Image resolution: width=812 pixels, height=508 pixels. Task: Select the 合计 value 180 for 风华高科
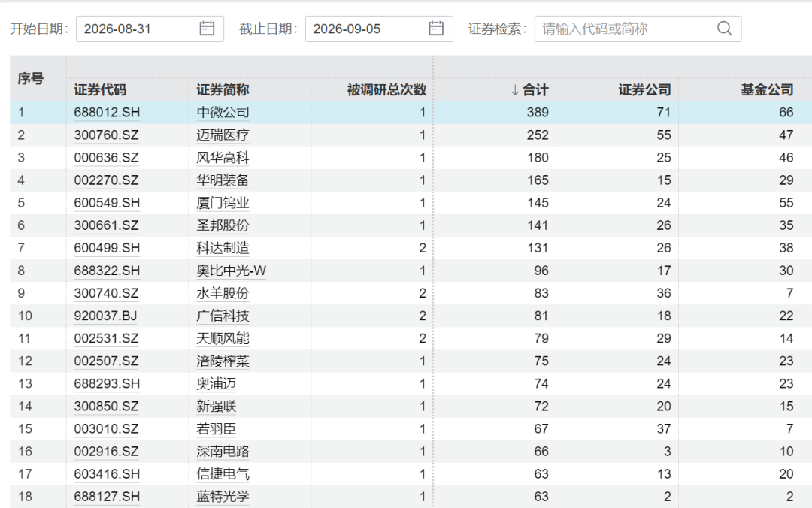pyautogui.click(x=538, y=158)
